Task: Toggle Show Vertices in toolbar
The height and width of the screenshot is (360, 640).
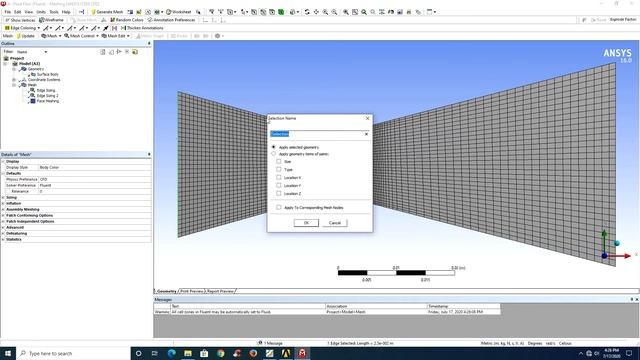Action: click(20, 20)
